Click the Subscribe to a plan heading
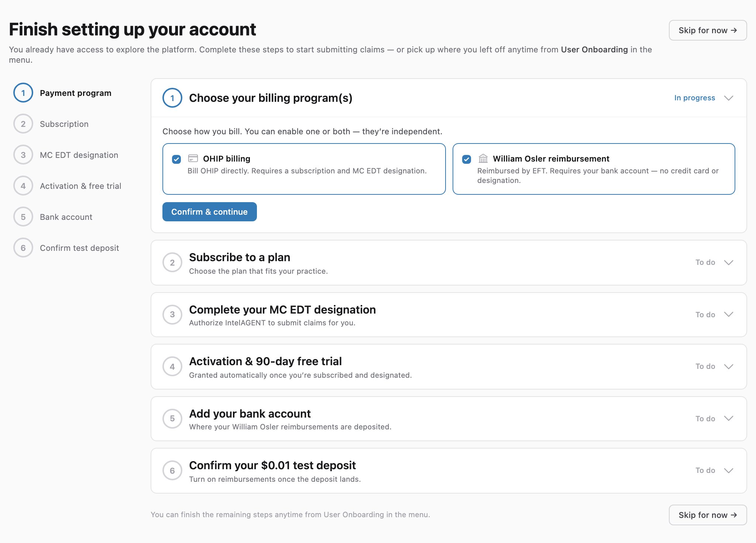The width and height of the screenshot is (756, 543). point(240,257)
